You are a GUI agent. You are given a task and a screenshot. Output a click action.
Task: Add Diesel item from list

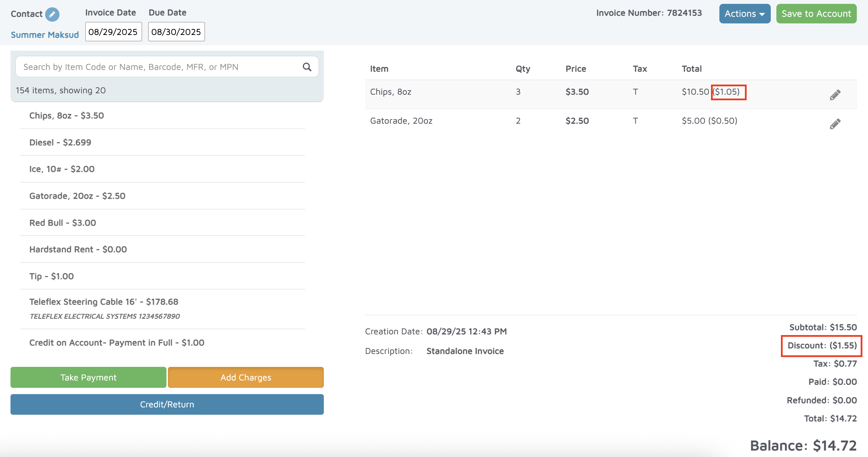tap(60, 143)
